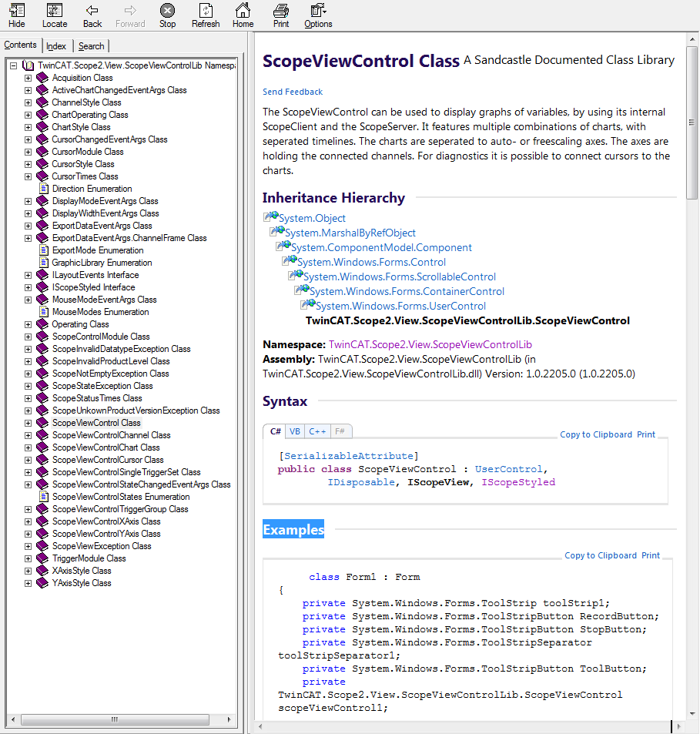The height and width of the screenshot is (734, 700).
Task: Go Back using the toolbar arrow
Action: click(x=92, y=15)
